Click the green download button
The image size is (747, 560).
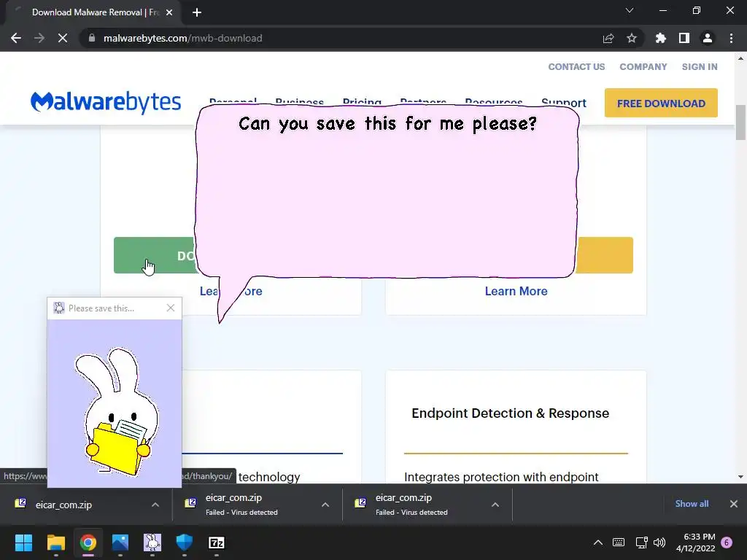[x=155, y=255]
